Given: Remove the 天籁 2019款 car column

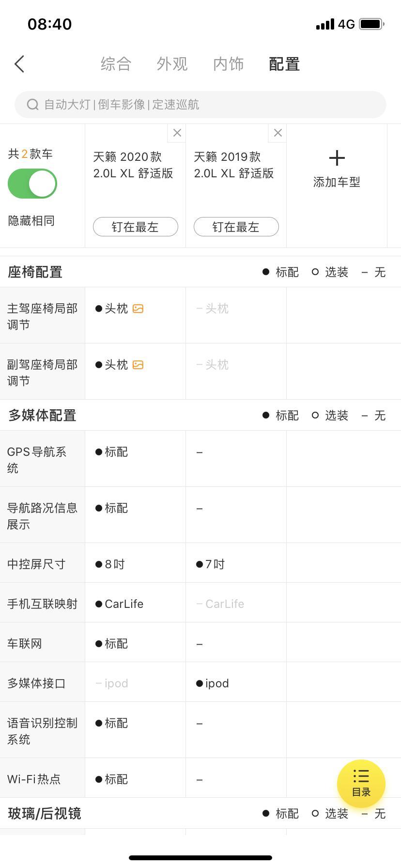Looking at the screenshot, I should pos(278,133).
